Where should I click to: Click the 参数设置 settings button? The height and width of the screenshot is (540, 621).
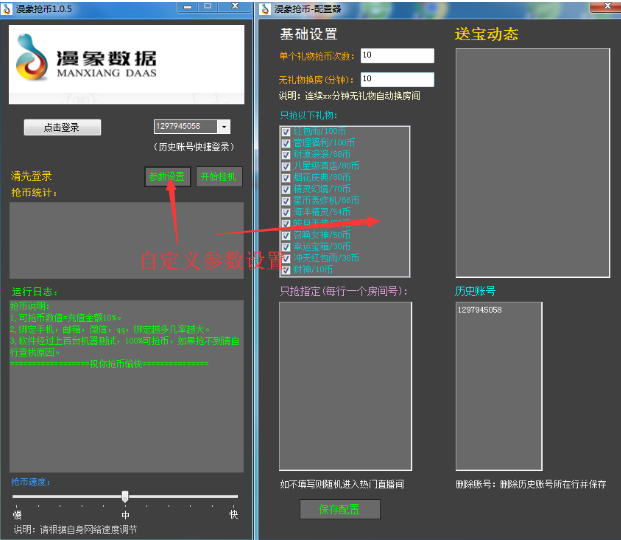(x=167, y=177)
